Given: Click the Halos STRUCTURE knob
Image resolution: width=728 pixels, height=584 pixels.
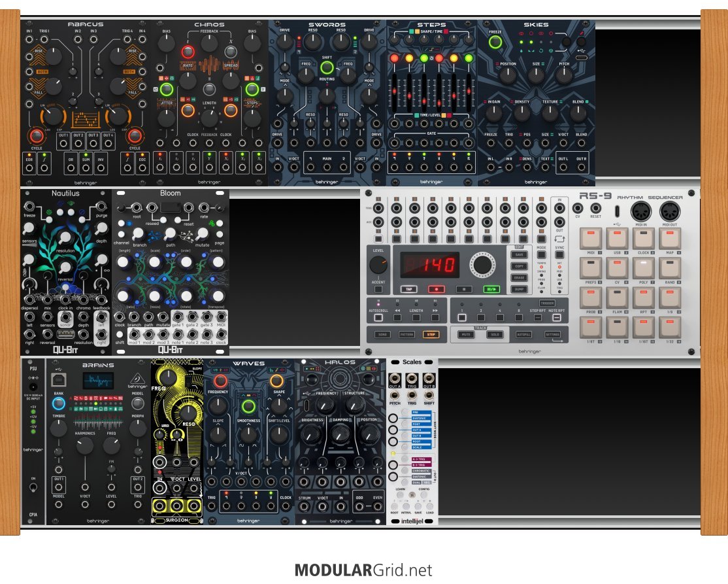Looking at the screenshot, I should pyautogui.click(x=354, y=405).
